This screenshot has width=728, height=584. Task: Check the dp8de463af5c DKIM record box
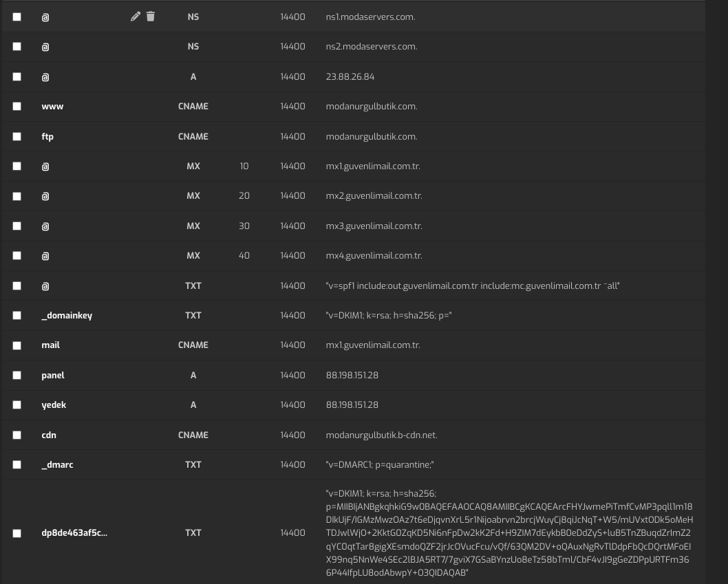[x=17, y=533]
